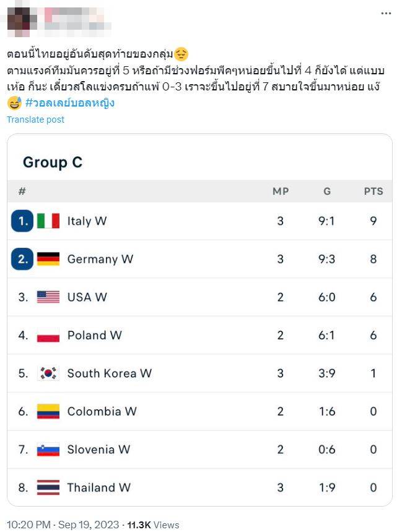Click the blue rank 2 badge
The height and width of the screenshot is (532, 402).
click(22, 259)
